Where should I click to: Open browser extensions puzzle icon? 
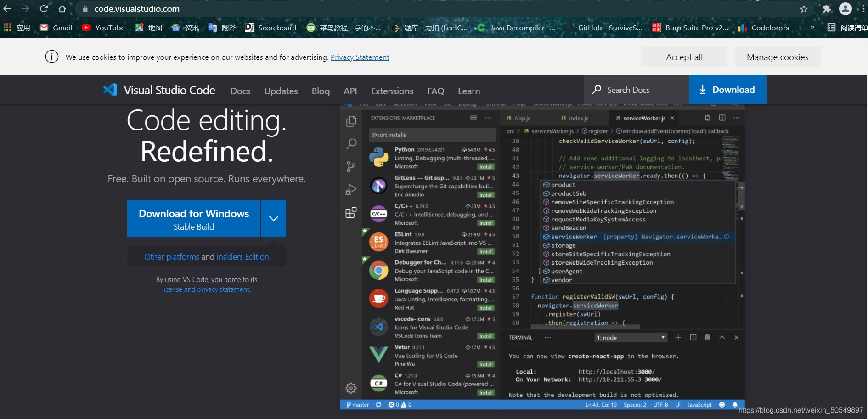coord(827,9)
